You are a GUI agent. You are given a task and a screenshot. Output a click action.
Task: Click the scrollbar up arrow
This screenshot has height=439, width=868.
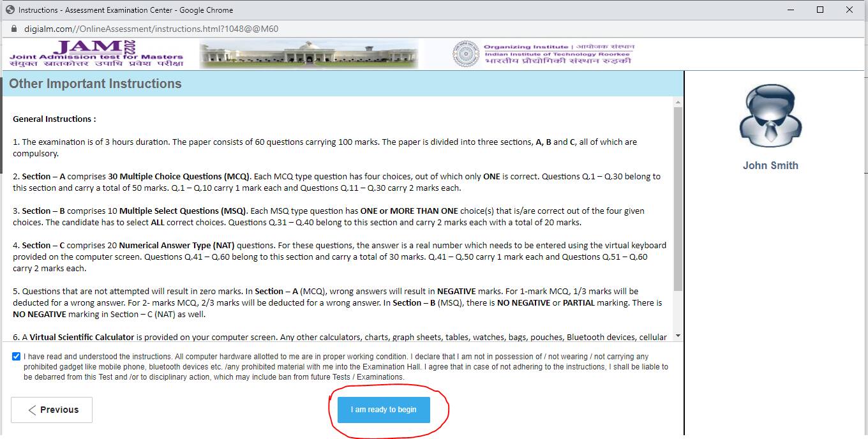tap(678, 101)
